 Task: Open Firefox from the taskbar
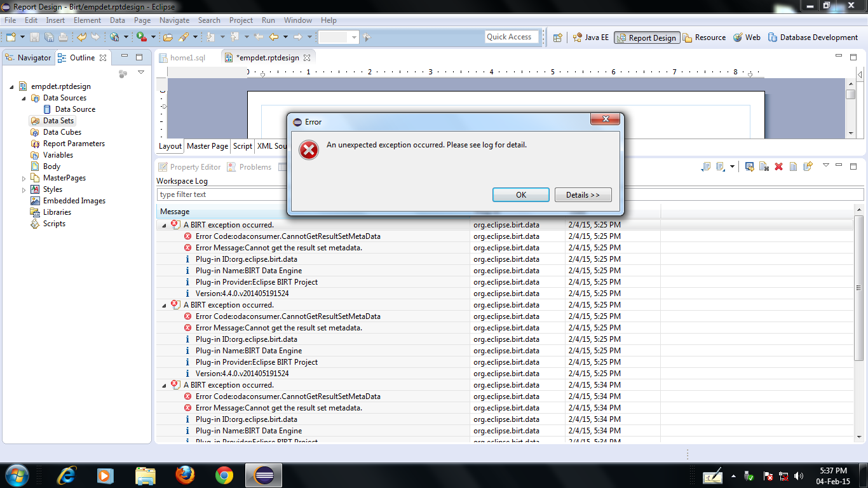184,475
